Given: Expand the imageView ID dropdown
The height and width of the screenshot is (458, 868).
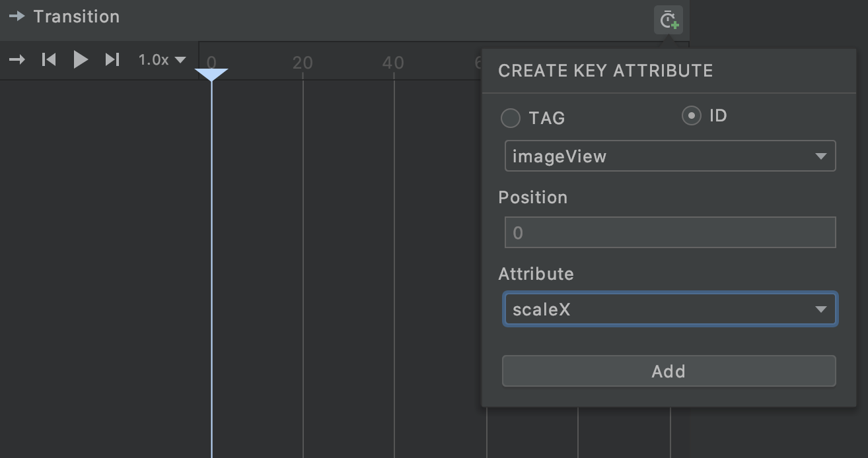Looking at the screenshot, I should [x=670, y=156].
